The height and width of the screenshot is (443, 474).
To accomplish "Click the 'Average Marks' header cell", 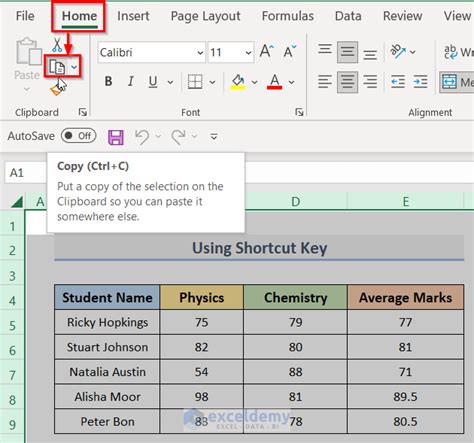I will click(405, 297).
